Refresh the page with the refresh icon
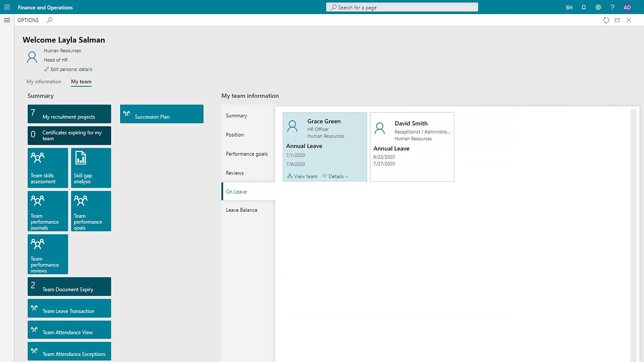Image resolution: width=644 pixels, height=362 pixels. 606,20
